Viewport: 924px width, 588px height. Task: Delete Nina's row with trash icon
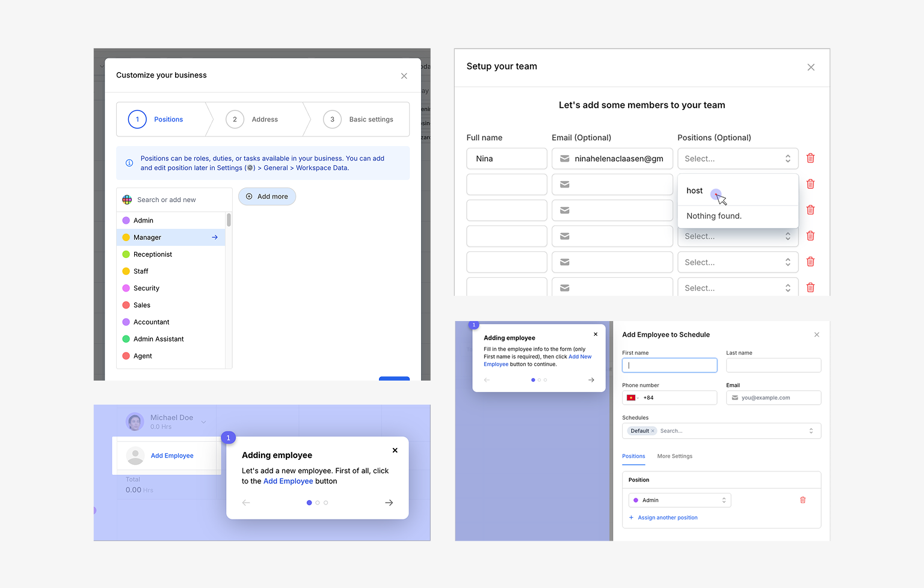[x=810, y=158]
